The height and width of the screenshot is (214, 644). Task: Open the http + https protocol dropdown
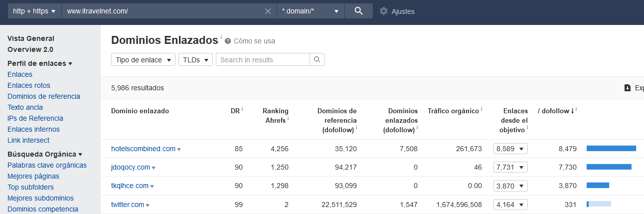[x=34, y=11]
